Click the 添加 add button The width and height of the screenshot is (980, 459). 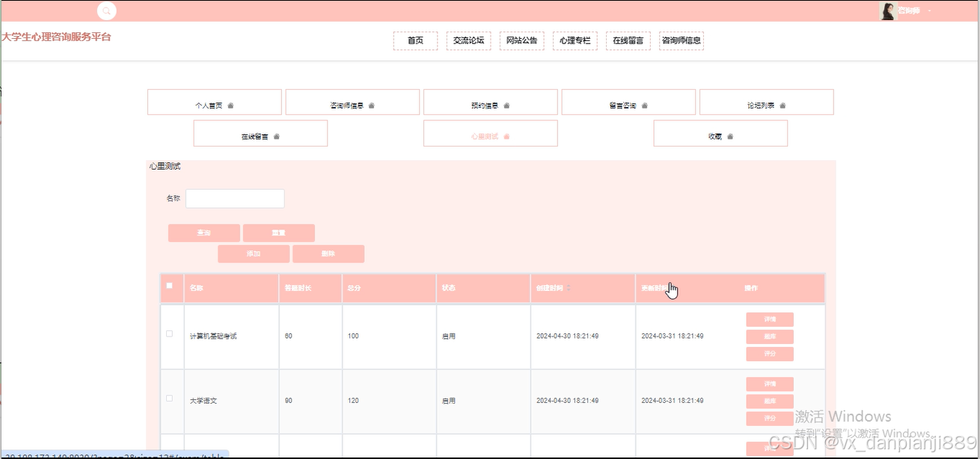click(254, 253)
